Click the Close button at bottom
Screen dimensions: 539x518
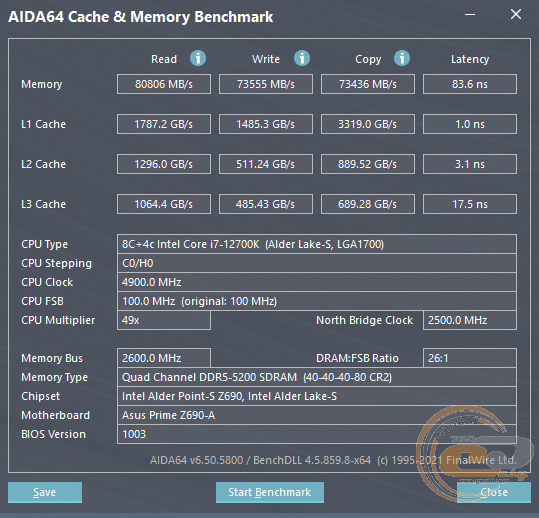(494, 492)
